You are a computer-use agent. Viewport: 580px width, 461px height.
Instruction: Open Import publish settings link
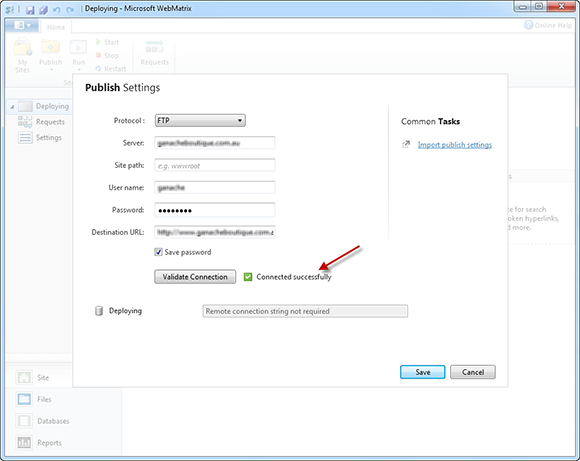(455, 145)
